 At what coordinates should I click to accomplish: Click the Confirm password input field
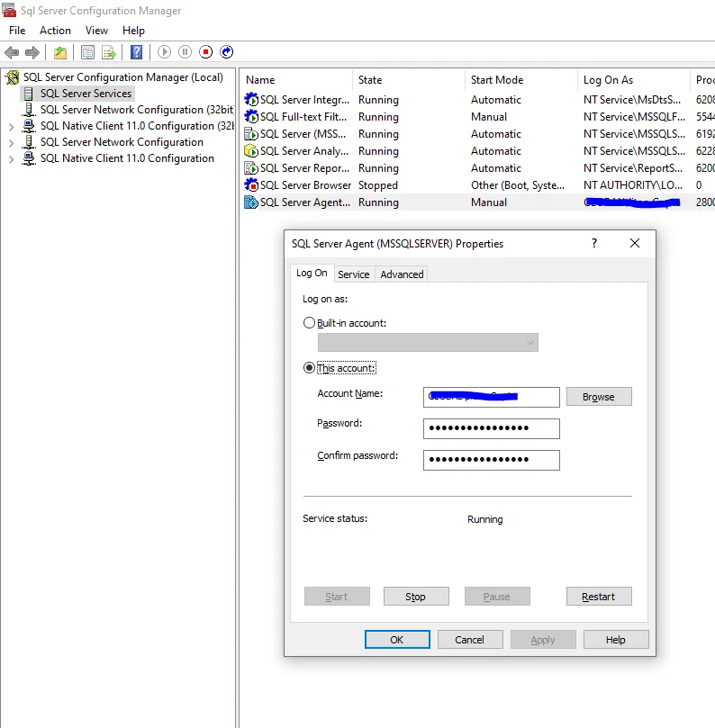(x=491, y=460)
